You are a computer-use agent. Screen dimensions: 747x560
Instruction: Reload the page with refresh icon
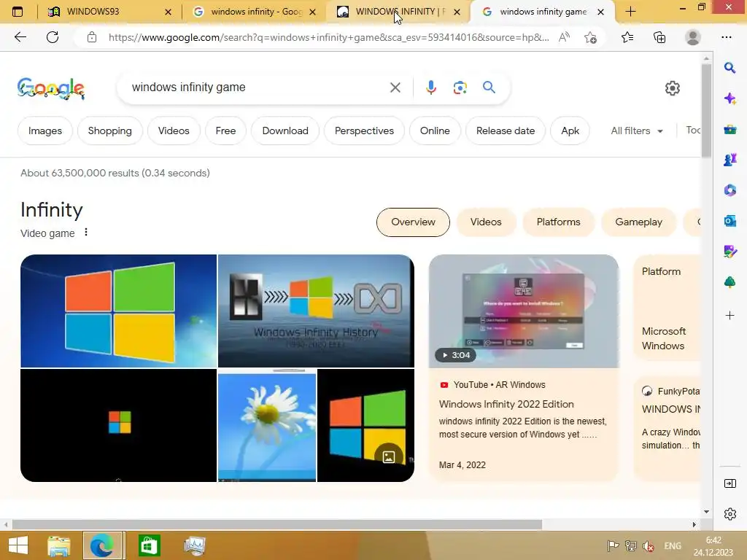53,37
